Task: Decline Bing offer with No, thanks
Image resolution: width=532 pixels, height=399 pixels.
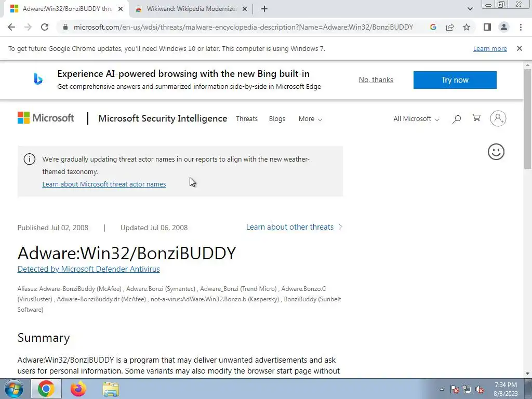Action: 376,79
